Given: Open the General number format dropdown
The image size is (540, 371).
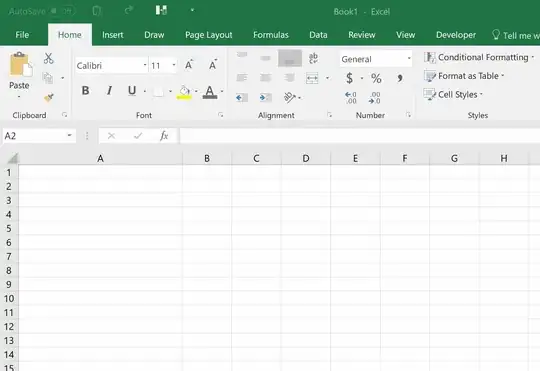Looking at the screenshot, I should [408, 59].
